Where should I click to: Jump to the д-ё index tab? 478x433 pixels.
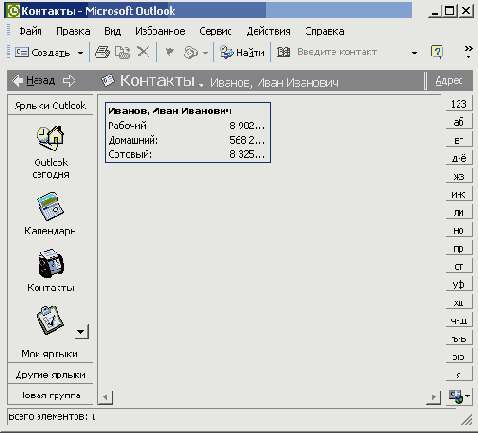click(459, 158)
